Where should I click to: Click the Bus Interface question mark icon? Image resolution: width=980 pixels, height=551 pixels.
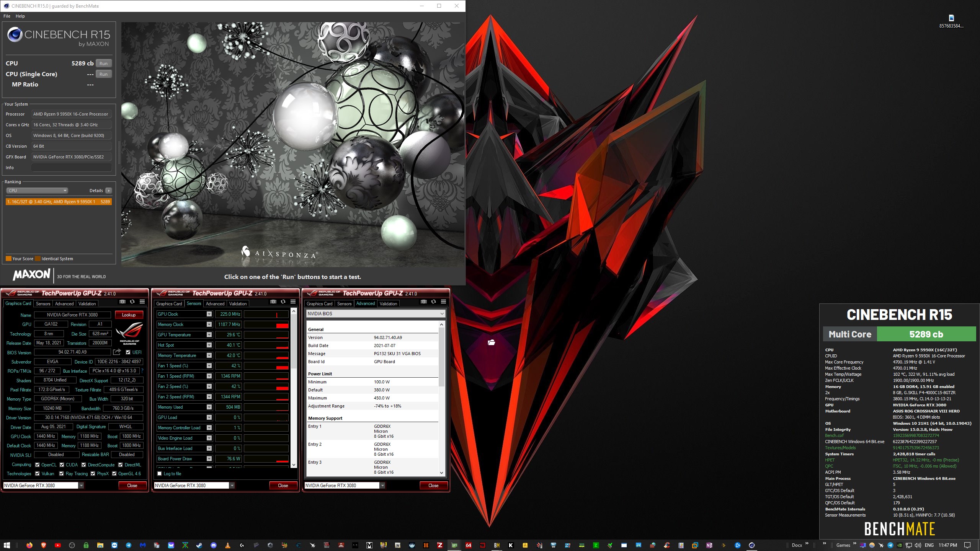pos(142,371)
